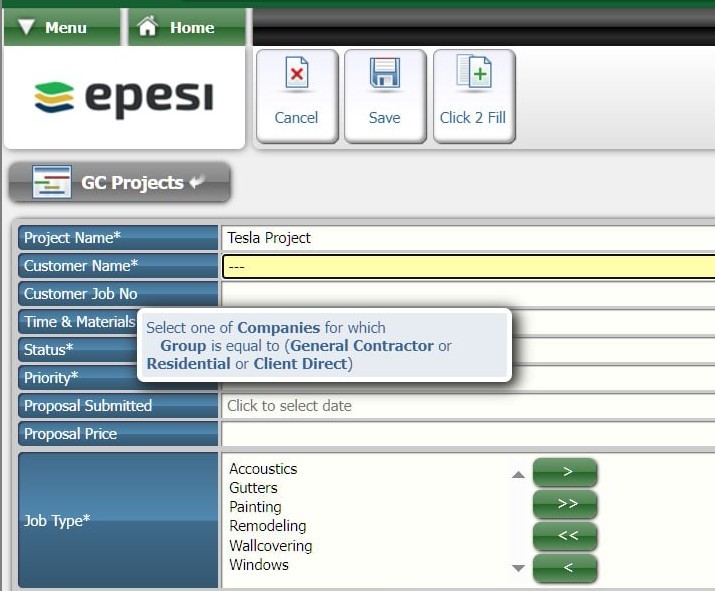The width and height of the screenshot is (715, 591).
Task: Select Painting in Job Type list
Action: 255,507
